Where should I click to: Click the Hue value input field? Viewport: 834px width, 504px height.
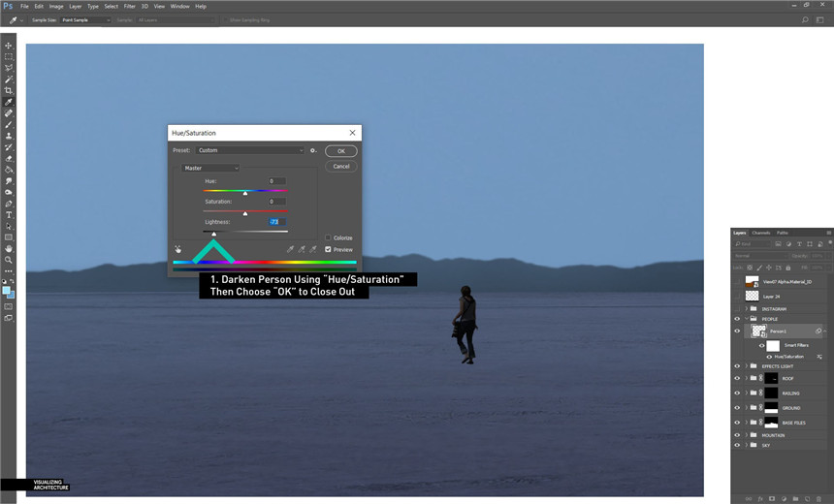276,181
